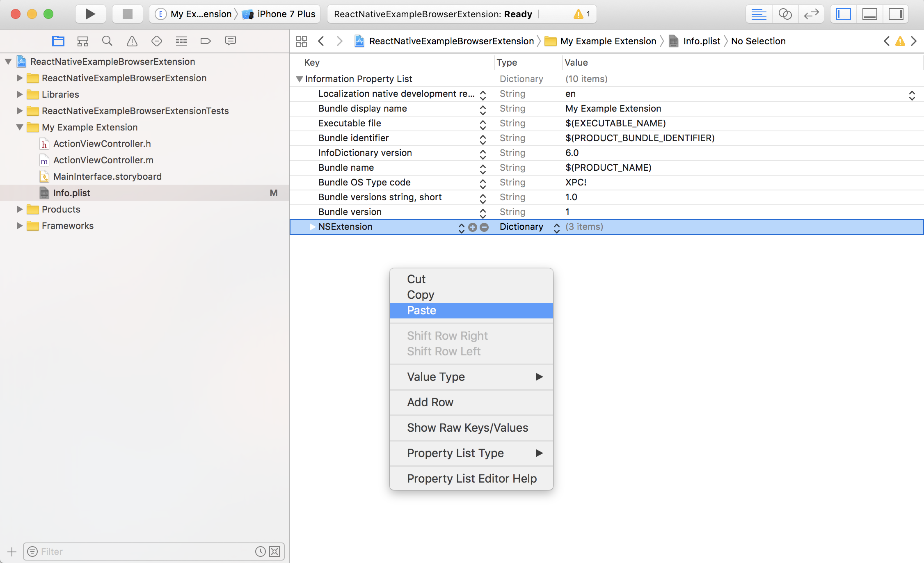
Task: Jump to previous issue in jump bar
Action: click(x=887, y=41)
